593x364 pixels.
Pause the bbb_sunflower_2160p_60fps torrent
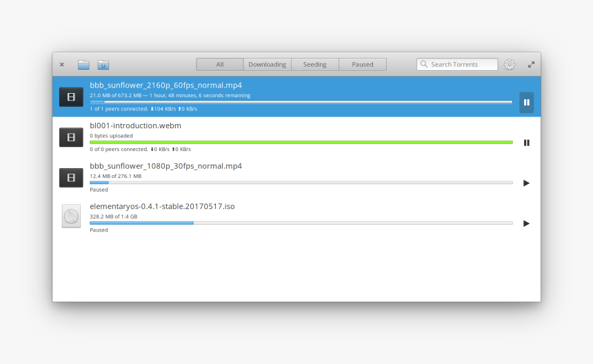(x=526, y=103)
